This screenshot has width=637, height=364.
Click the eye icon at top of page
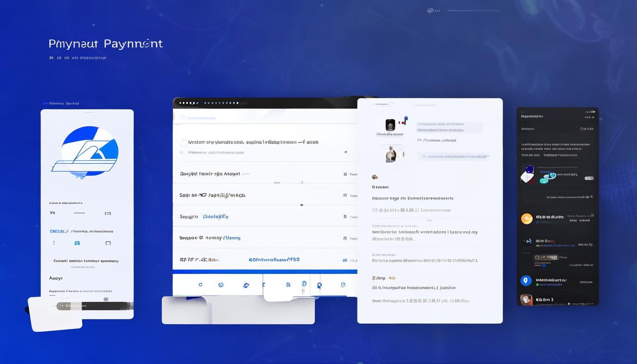[x=430, y=10]
